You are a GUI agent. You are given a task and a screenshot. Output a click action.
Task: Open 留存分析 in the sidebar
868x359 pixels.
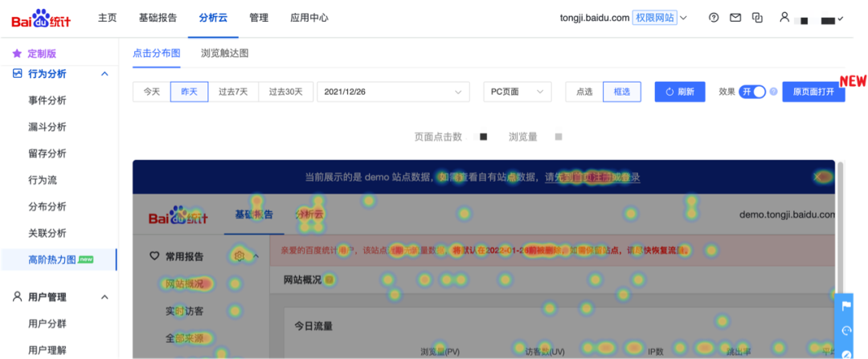pyautogui.click(x=47, y=153)
